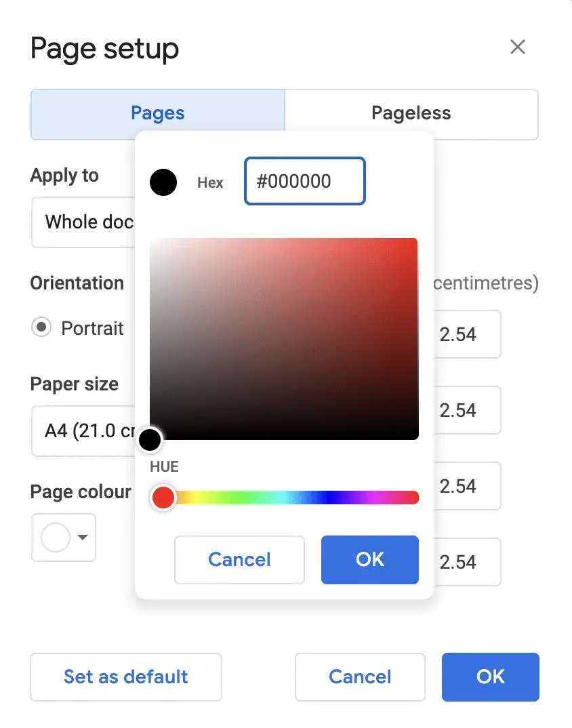The image size is (572, 728).
Task: Close the Page setup dialog with the X
Action: [x=518, y=47]
